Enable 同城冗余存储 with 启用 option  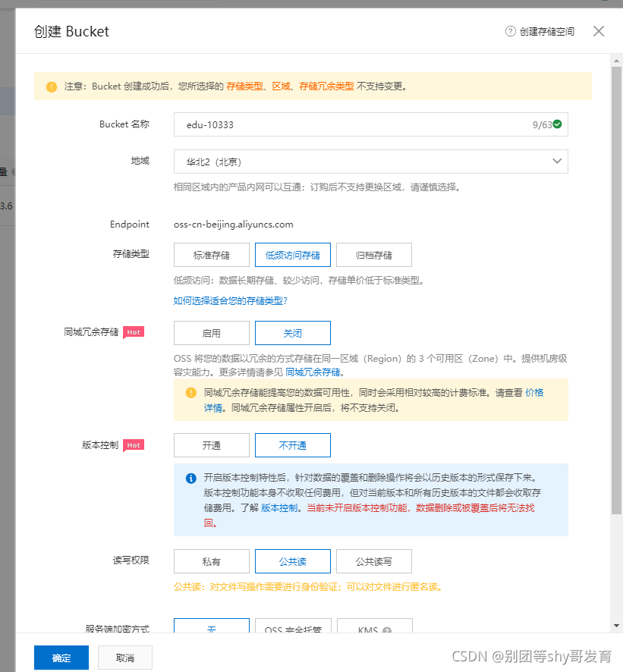pos(212,333)
